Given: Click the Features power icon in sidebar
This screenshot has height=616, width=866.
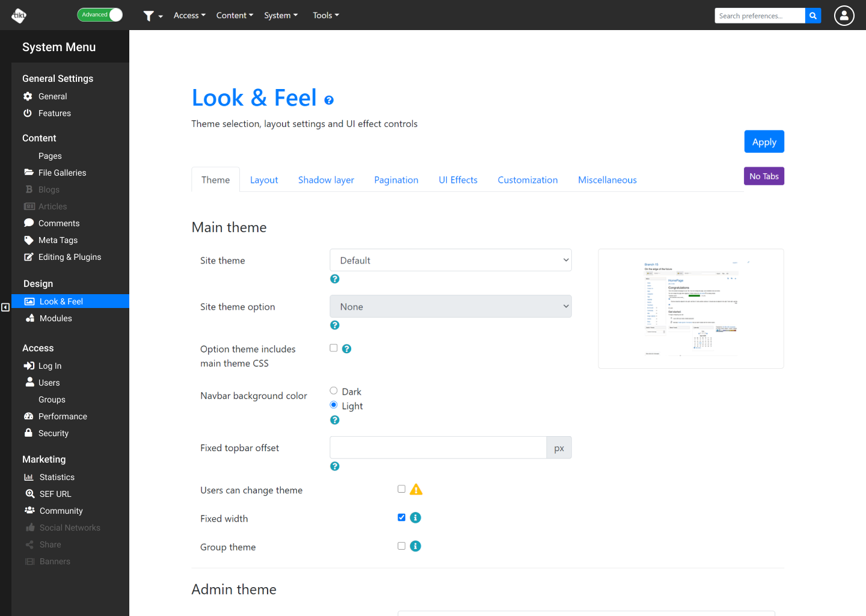Looking at the screenshot, I should (x=28, y=113).
